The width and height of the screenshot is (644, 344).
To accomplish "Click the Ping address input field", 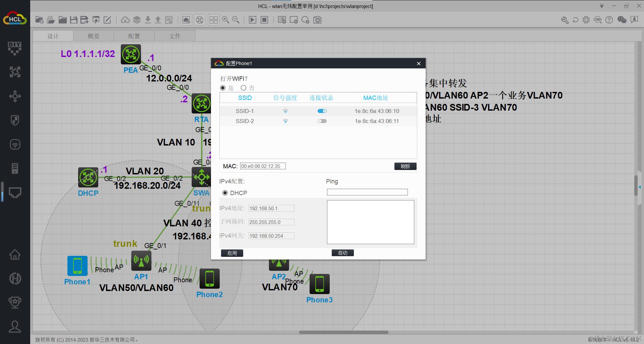I will (367, 192).
